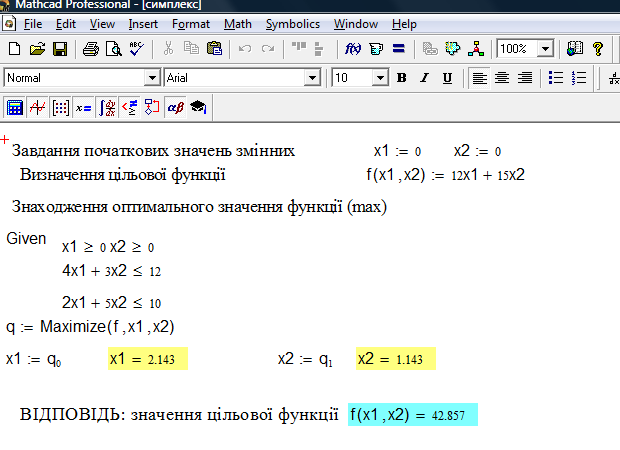Open a file with the Open folder icon

pos(38,49)
